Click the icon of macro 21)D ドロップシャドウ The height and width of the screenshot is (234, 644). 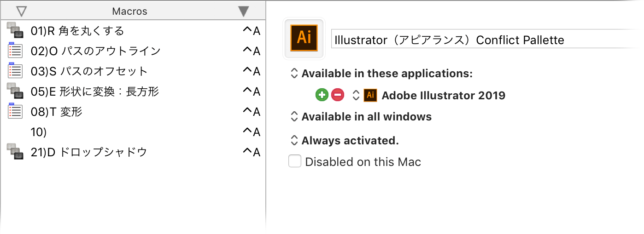pos(15,152)
